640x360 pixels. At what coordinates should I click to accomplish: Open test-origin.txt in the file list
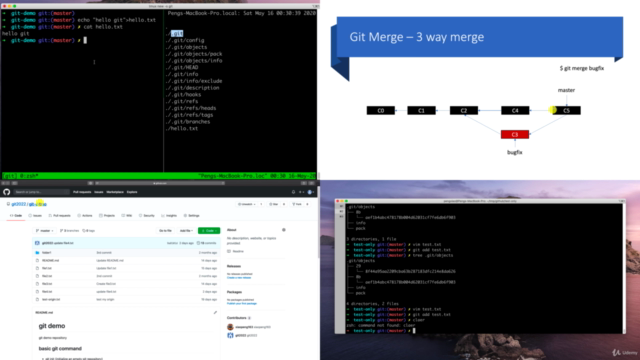coord(51,299)
